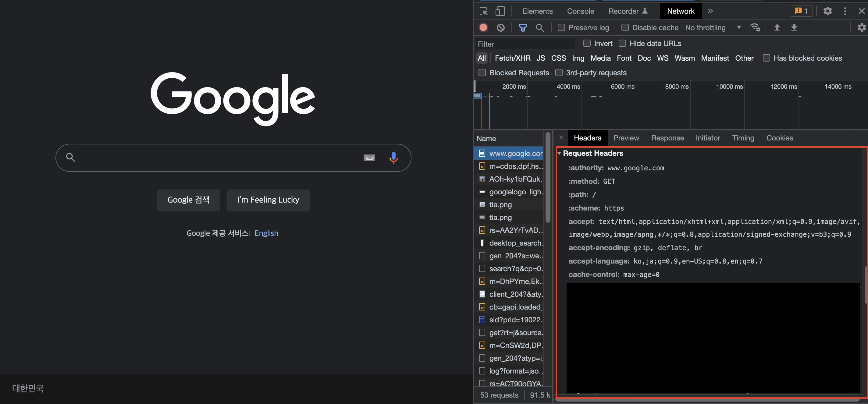Image resolution: width=868 pixels, height=404 pixels.
Task: Open Google on-screen keyboard icon
Action: tap(369, 157)
